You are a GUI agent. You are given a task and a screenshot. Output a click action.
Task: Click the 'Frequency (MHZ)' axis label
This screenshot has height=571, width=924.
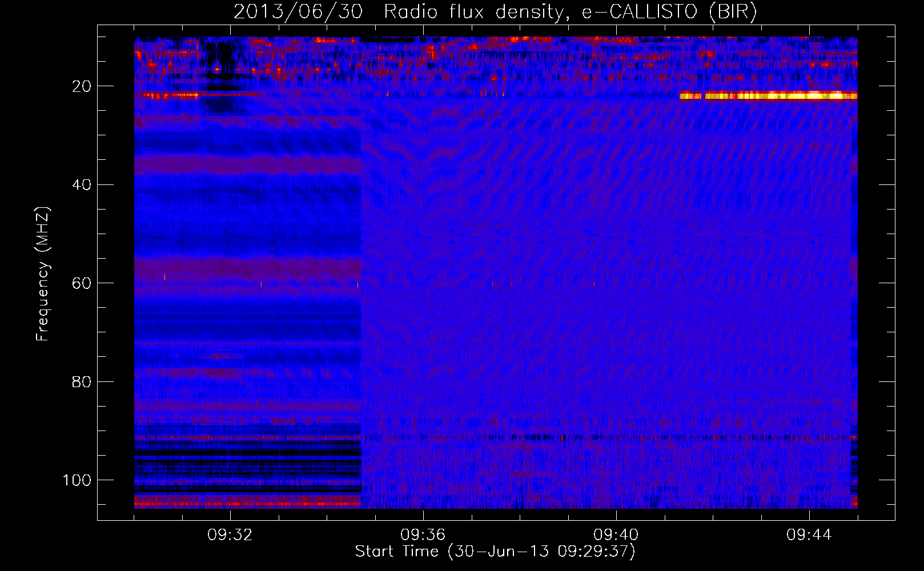[42, 274]
